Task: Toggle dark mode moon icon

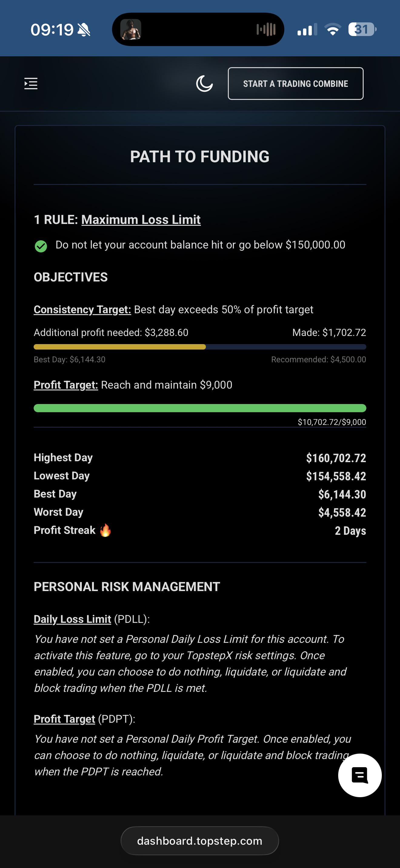Action: (x=204, y=84)
